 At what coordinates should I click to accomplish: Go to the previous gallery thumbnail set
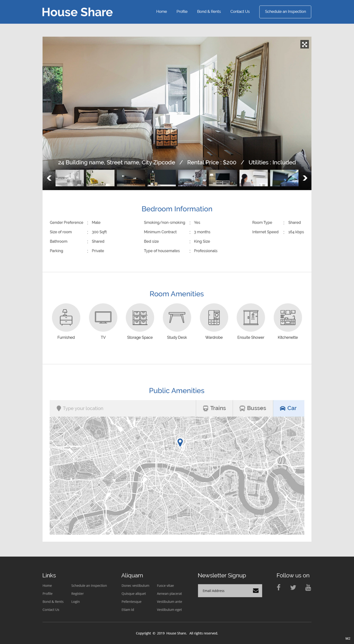click(x=49, y=178)
